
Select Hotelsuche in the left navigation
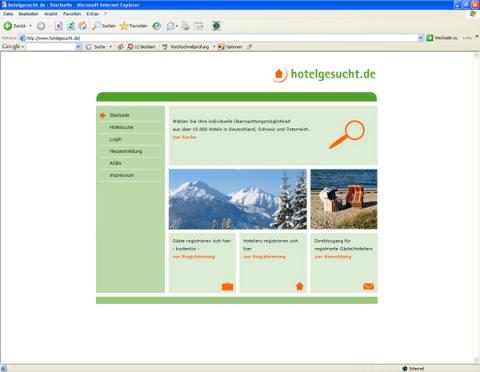click(121, 127)
